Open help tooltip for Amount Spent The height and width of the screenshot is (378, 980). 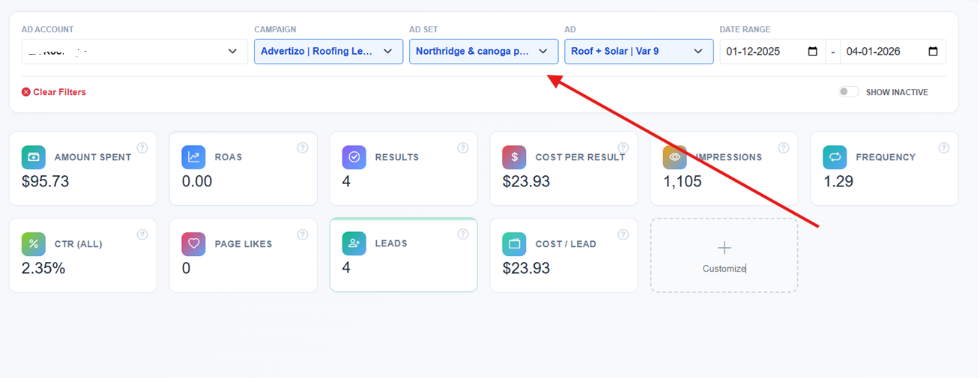coord(142,148)
